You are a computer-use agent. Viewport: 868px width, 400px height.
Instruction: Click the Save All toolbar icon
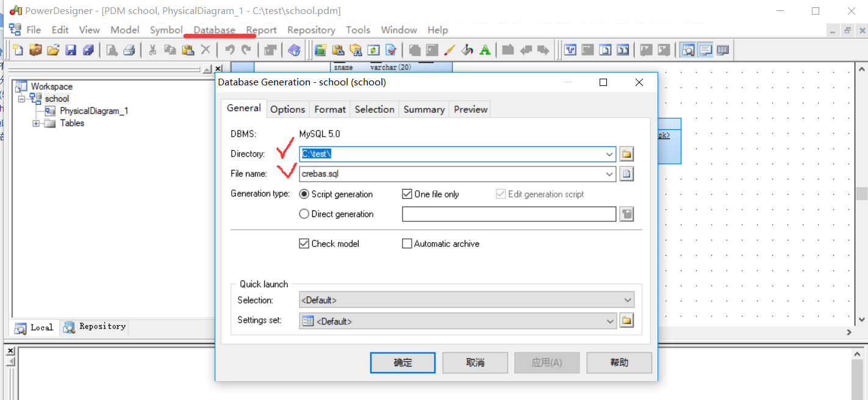point(89,50)
